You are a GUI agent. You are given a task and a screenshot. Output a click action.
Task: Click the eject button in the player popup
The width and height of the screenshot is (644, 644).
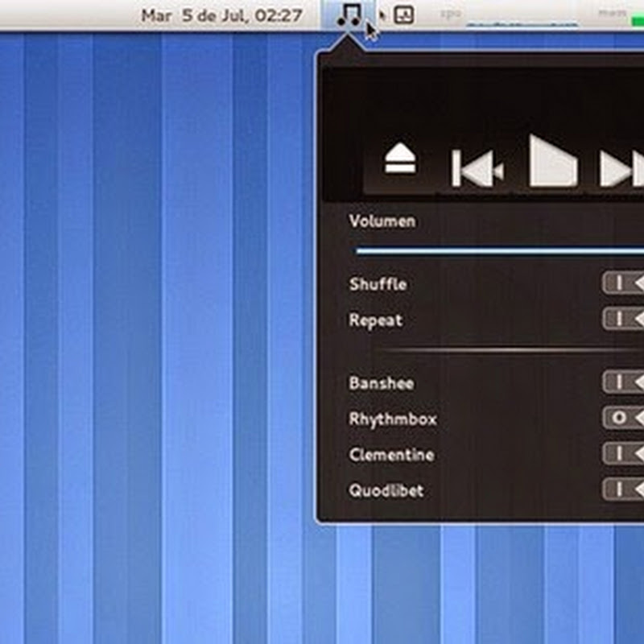coord(400,159)
